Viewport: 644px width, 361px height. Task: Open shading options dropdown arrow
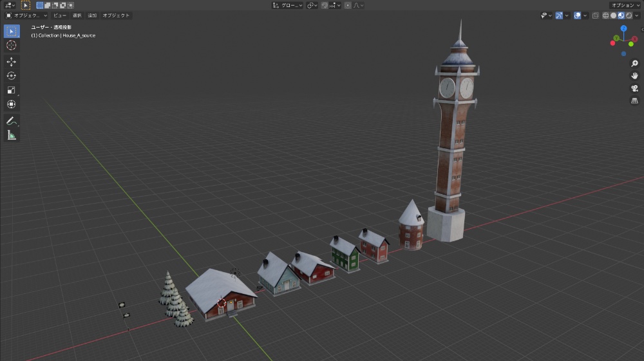point(637,15)
